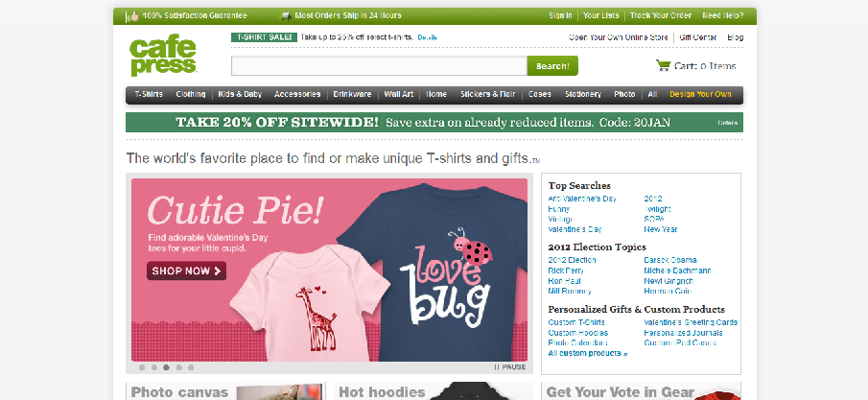The image size is (868, 400).
Task: Click the Custom T-Shirts link
Action: (x=576, y=322)
